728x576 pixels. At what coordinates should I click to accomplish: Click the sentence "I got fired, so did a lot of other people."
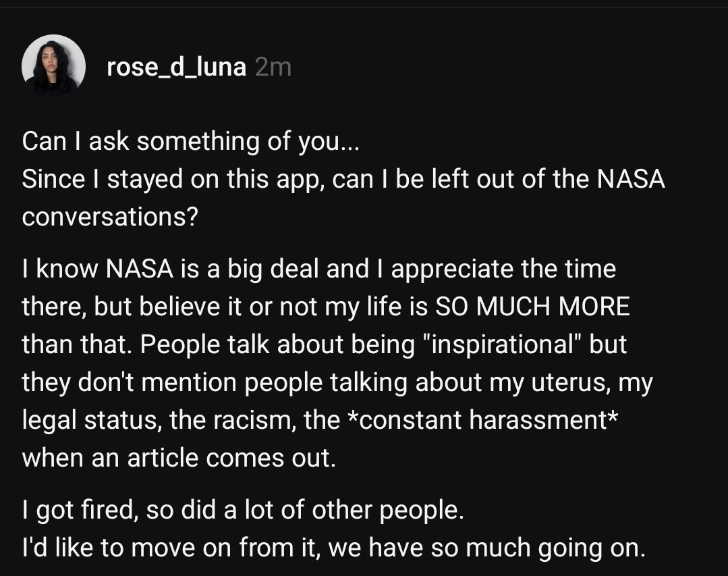pyautogui.click(x=243, y=510)
